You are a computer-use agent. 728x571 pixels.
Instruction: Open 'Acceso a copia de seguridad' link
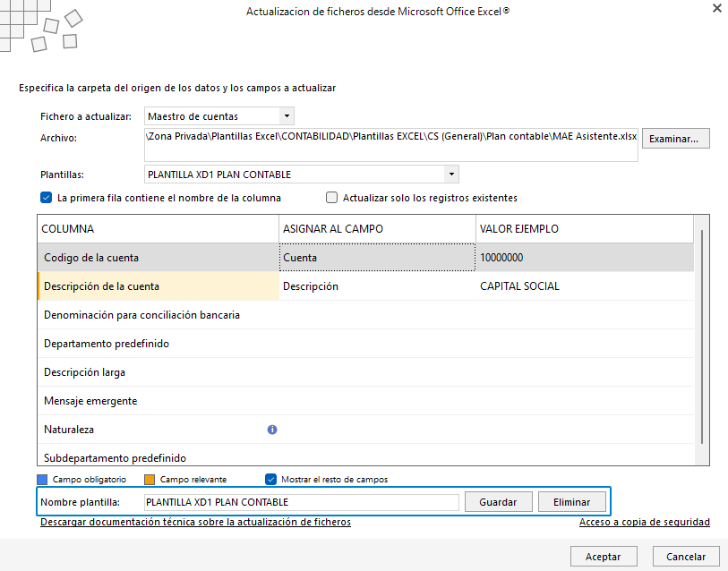click(x=645, y=522)
